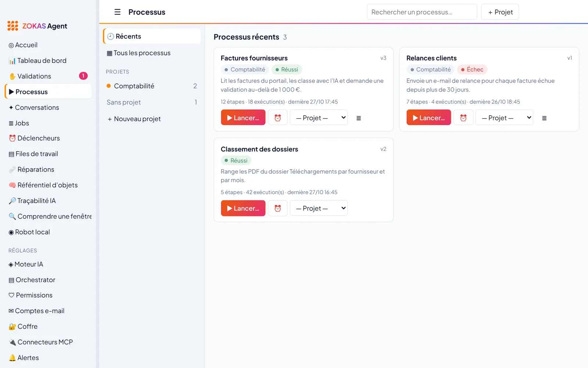Viewport: 588px width, 368px height.
Task: Open Tableau de bord
Action: (48, 61)
